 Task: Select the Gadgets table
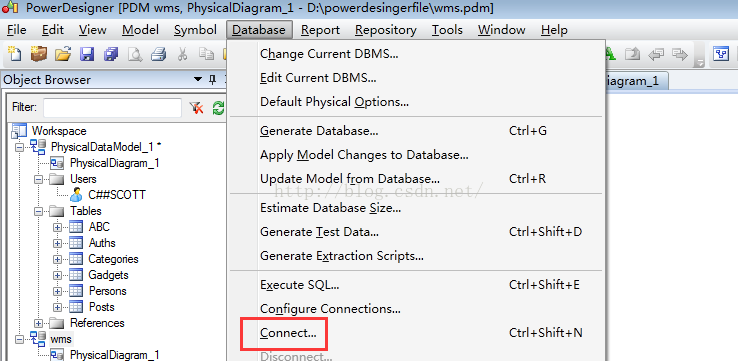(108, 275)
